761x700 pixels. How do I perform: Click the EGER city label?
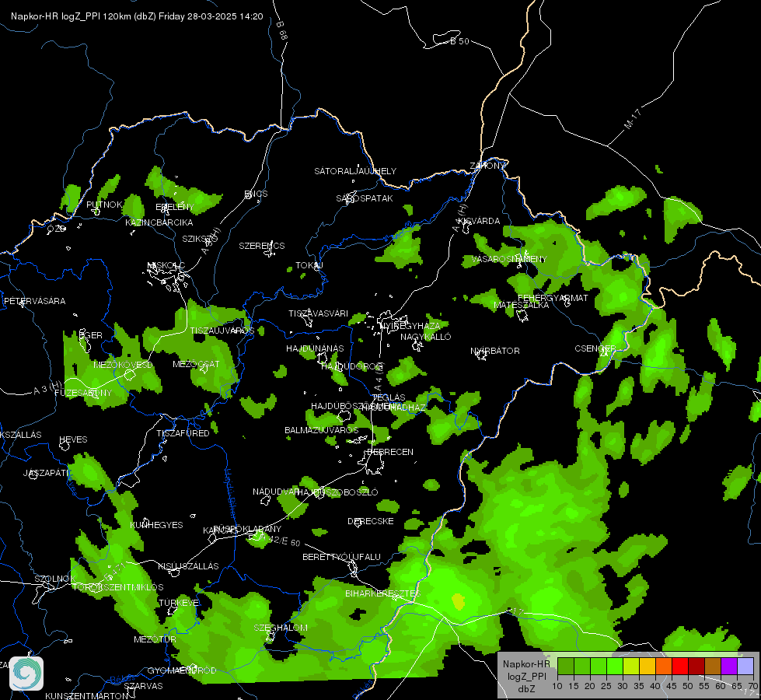click(91, 335)
